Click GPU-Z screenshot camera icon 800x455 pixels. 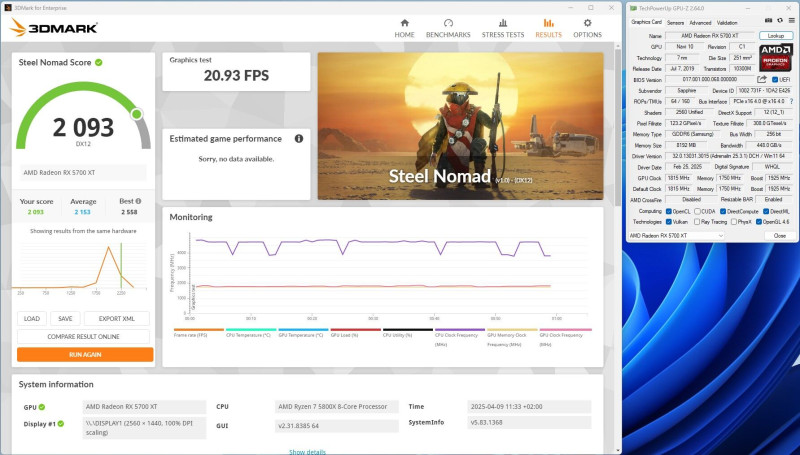pyautogui.click(x=768, y=21)
